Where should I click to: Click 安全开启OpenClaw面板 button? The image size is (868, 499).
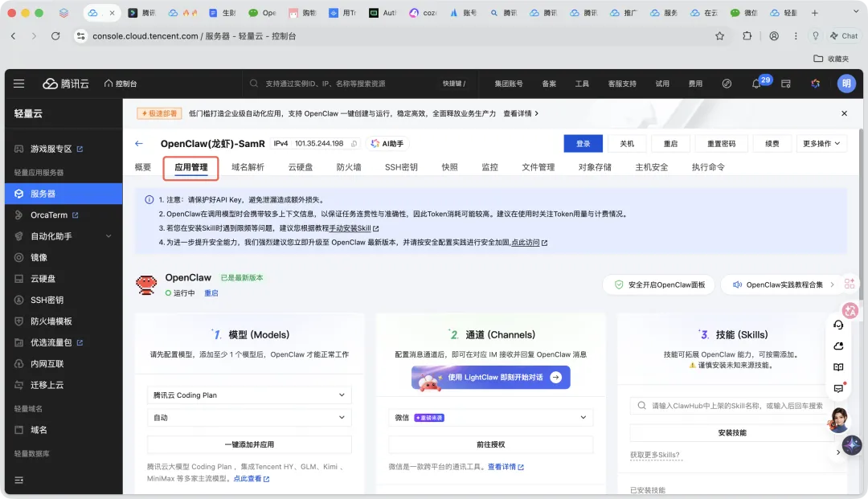pos(659,285)
